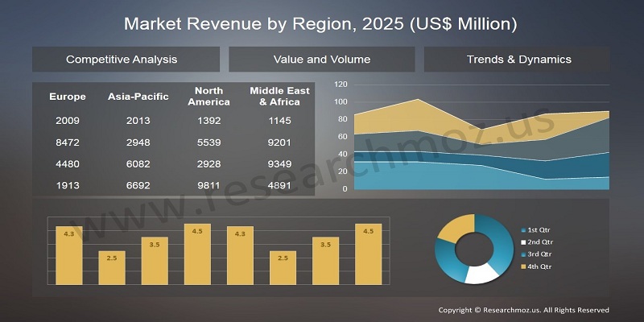Screen dimensions: 644x322
Task: Select the North America column header
Action: (208, 97)
